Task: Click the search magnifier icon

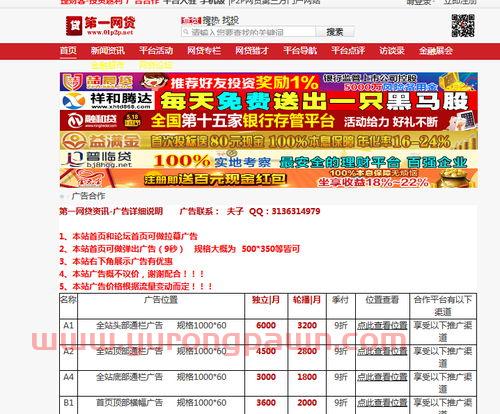Action: [186, 32]
